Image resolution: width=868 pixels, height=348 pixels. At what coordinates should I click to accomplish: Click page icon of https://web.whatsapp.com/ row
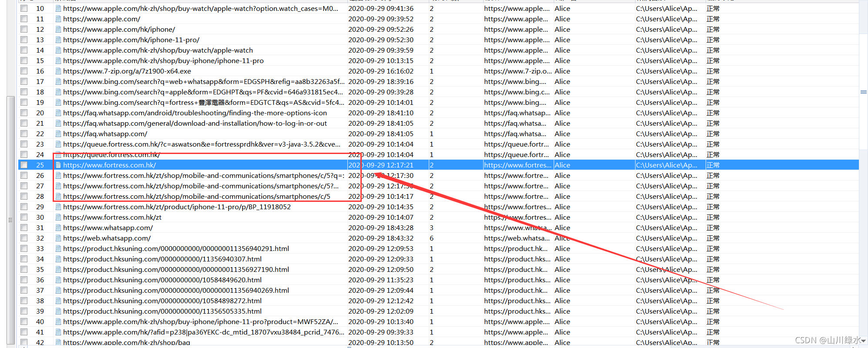(58, 238)
